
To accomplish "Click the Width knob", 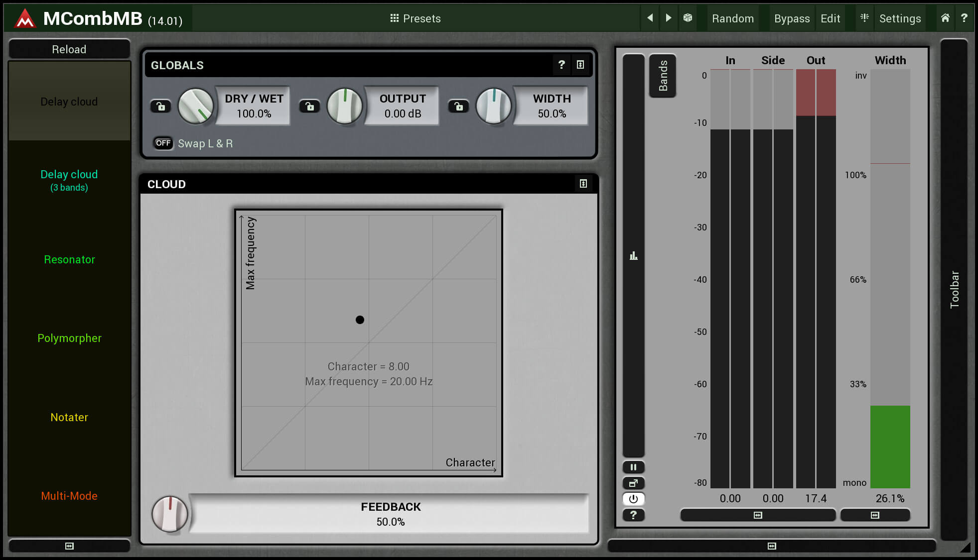I will pyautogui.click(x=494, y=106).
